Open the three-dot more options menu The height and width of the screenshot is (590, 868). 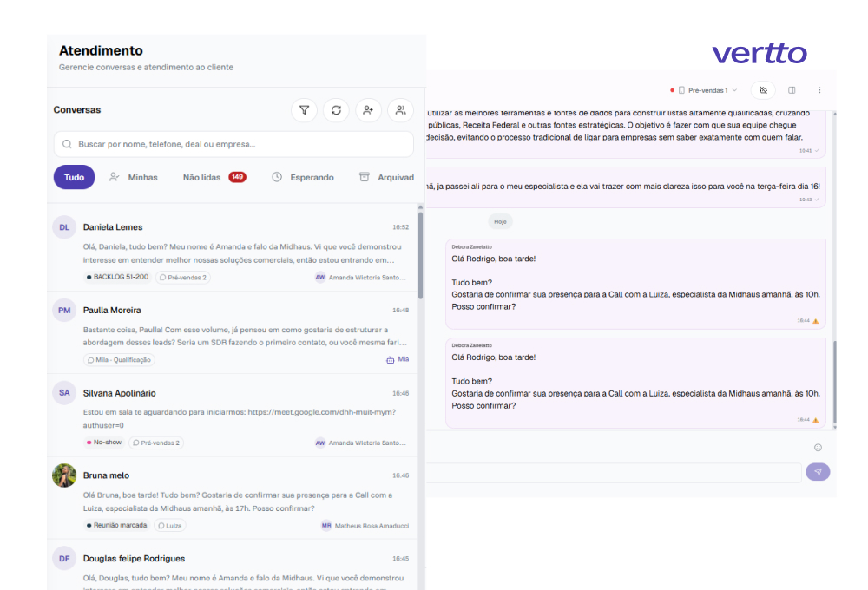pyautogui.click(x=820, y=90)
